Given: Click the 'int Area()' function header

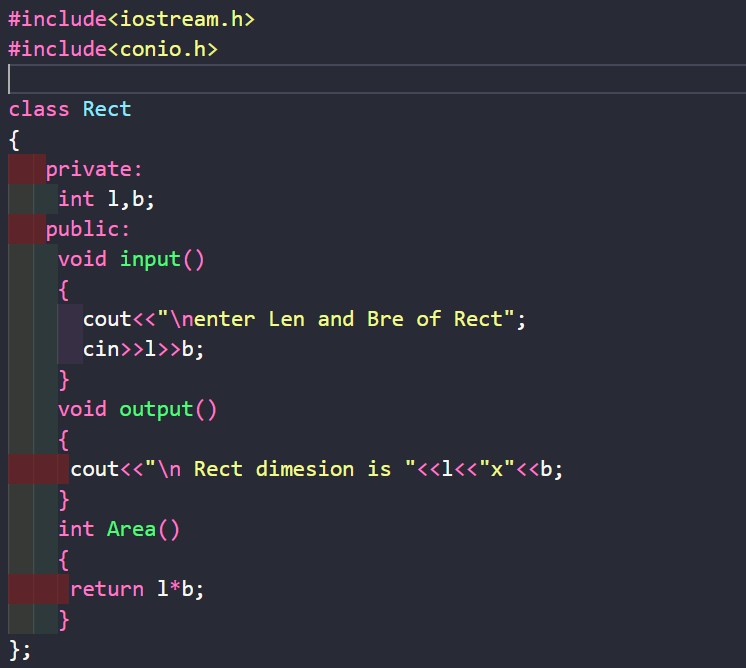Looking at the screenshot, I should click(119, 530).
